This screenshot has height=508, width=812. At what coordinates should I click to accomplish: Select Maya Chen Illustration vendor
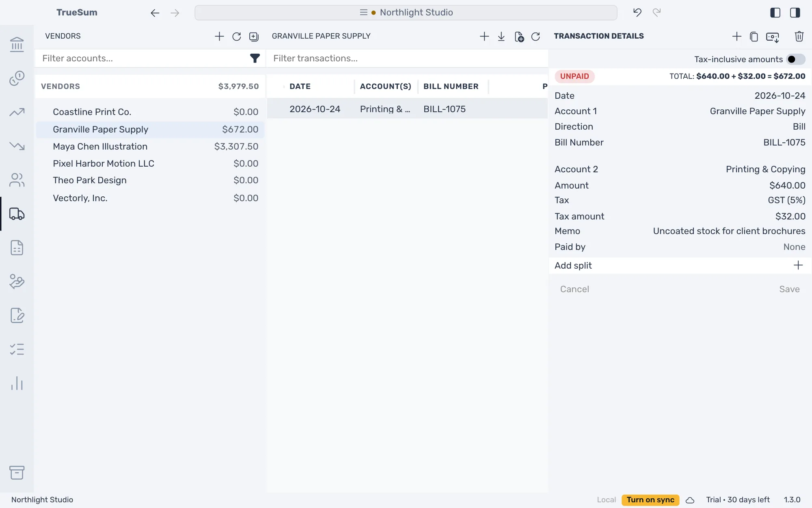pos(150,147)
